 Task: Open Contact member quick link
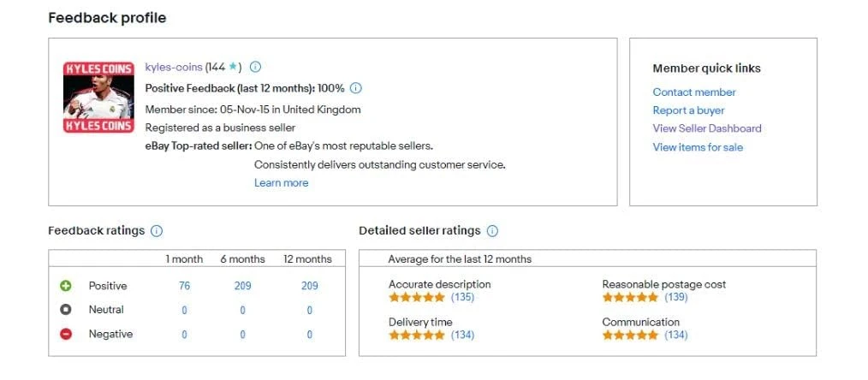tap(694, 92)
